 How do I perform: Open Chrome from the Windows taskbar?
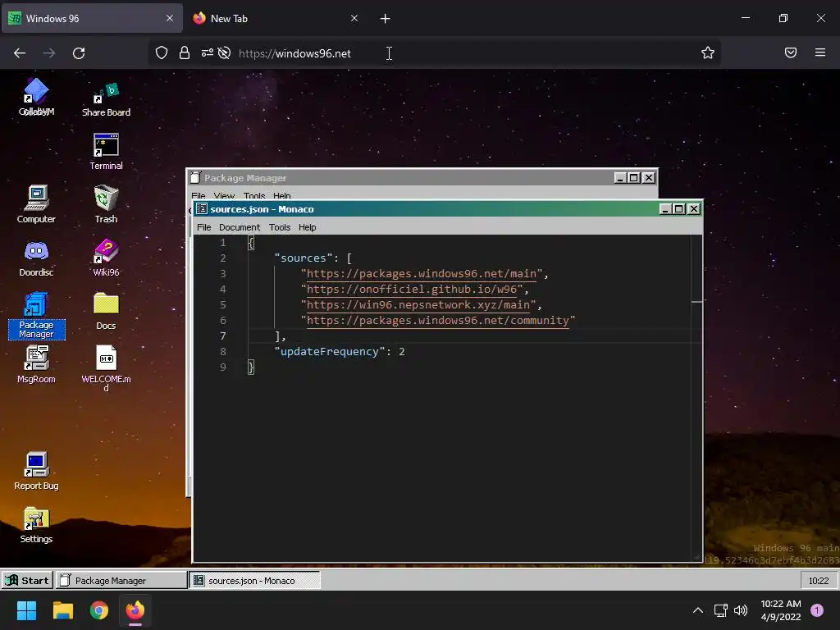click(99, 610)
